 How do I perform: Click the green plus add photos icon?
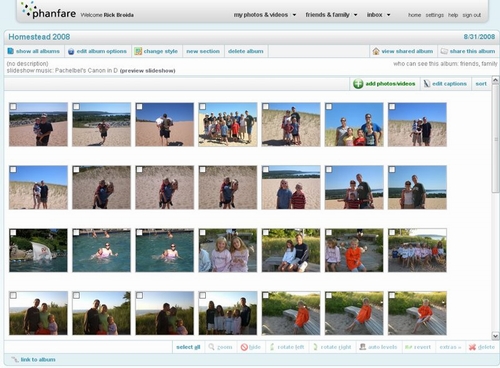[358, 84]
